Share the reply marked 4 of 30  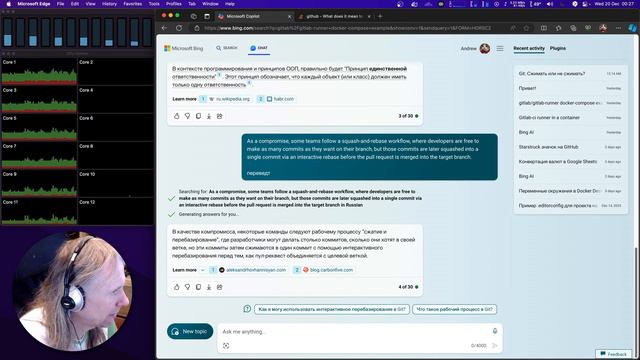[220, 287]
